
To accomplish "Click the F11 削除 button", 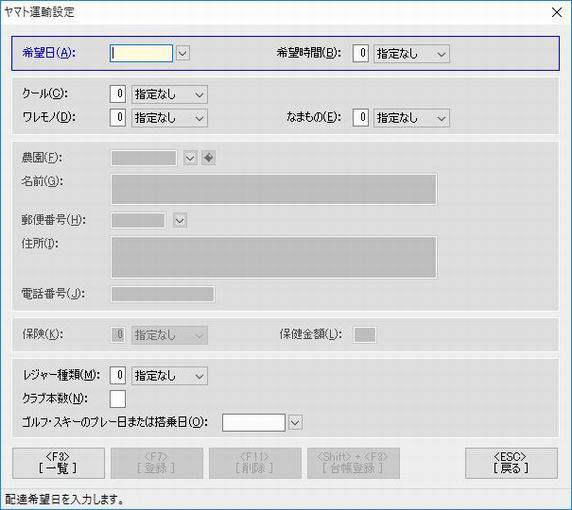I will point(255,463).
